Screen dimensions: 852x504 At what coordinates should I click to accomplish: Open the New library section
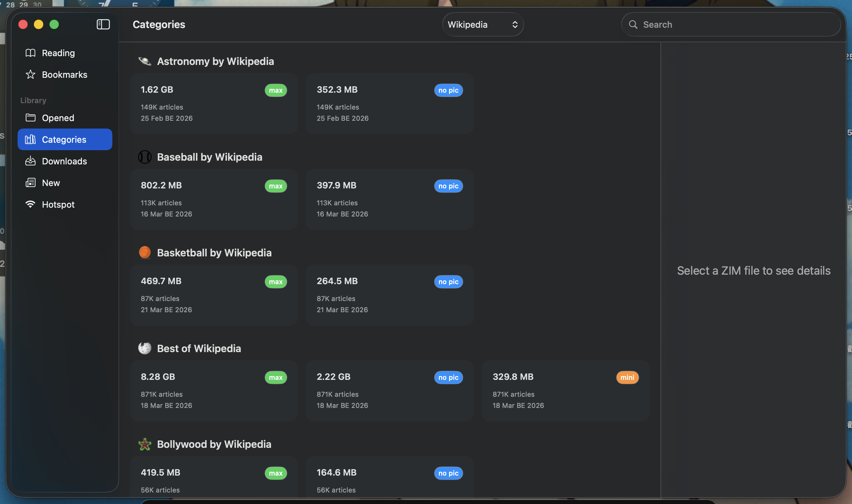pos(65,183)
